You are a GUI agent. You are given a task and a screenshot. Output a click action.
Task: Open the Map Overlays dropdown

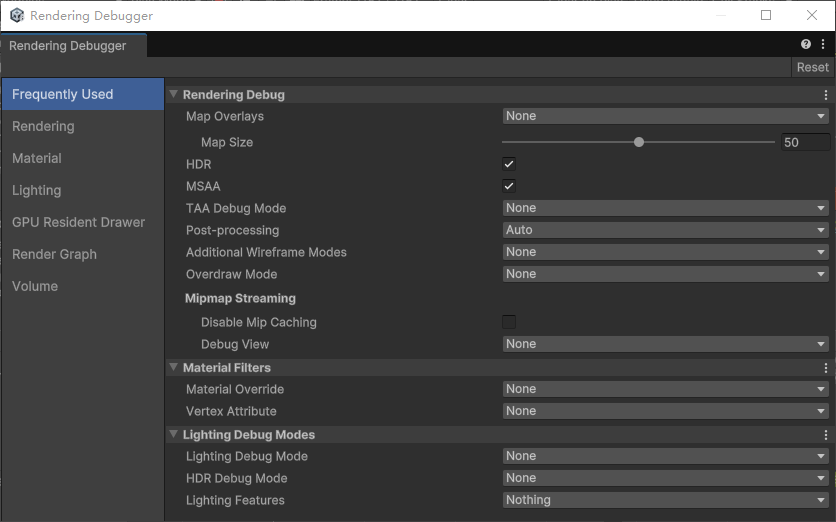(x=665, y=116)
